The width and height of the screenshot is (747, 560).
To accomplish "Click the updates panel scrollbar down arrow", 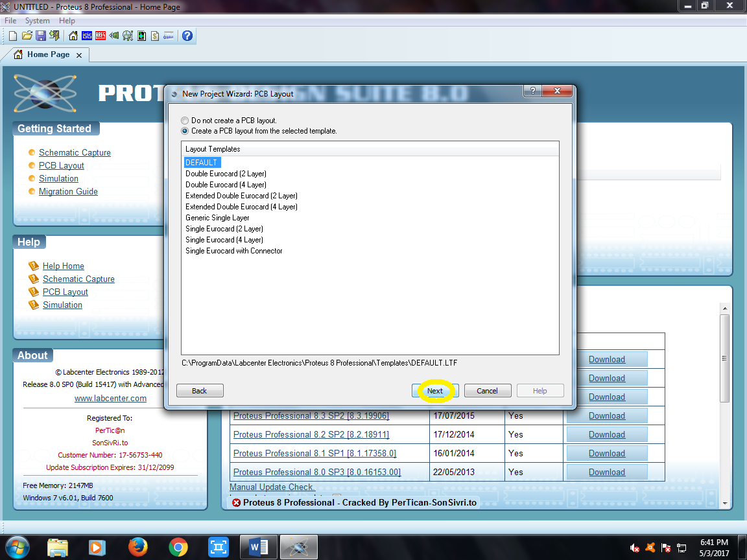I will pos(724,503).
